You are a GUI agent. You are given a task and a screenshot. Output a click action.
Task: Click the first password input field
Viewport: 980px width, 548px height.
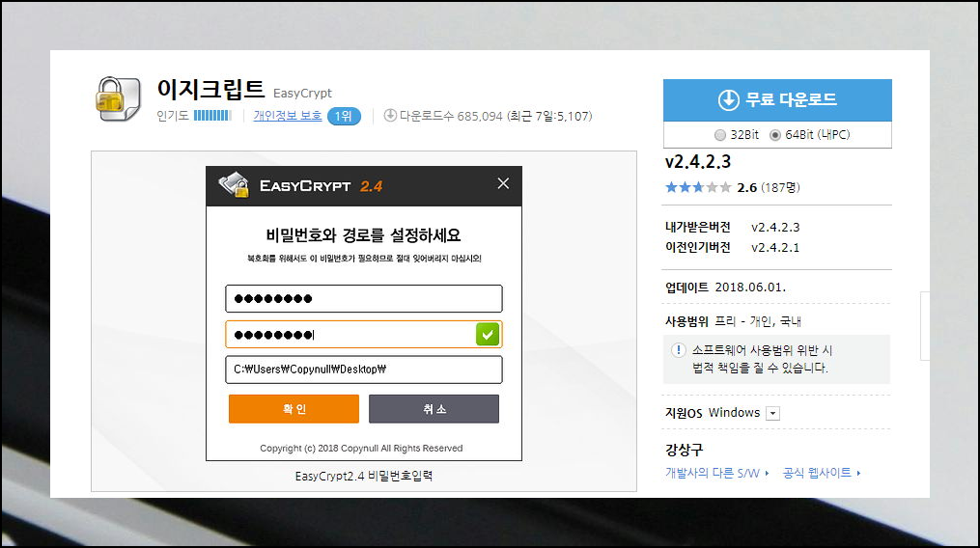tap(364, 299)
